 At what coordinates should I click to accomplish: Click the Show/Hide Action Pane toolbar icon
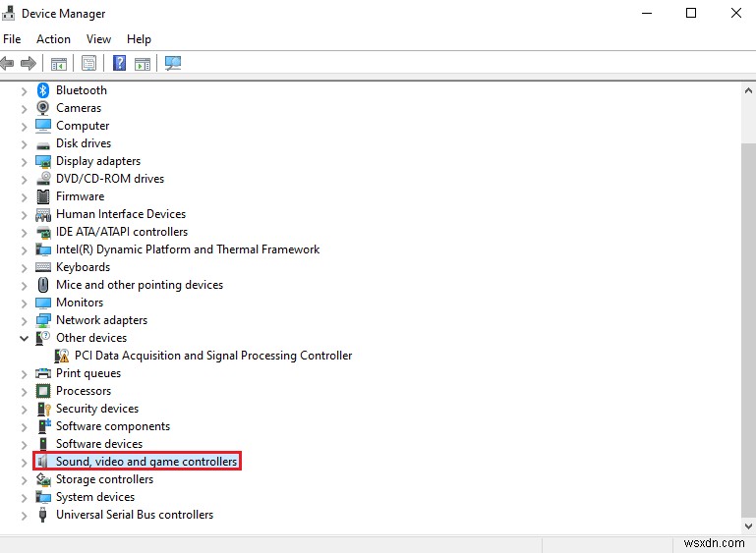click(143, 63)
